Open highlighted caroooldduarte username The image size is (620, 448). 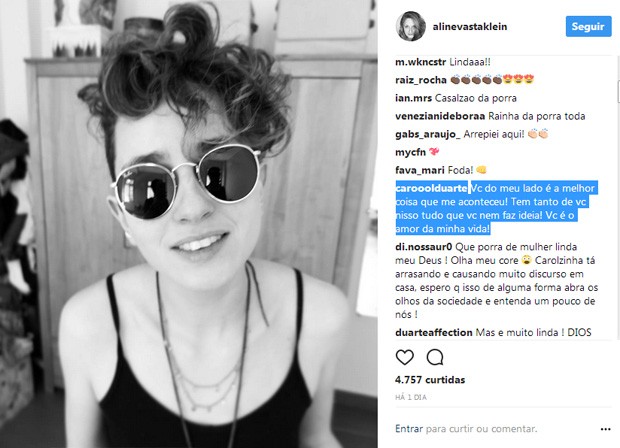pyautogui.click(x=432, y=188)
